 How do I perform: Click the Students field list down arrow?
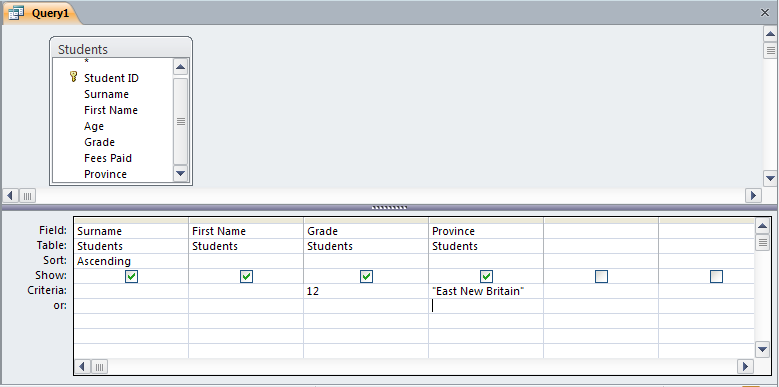pyautogui.click(x=180, y=173)
